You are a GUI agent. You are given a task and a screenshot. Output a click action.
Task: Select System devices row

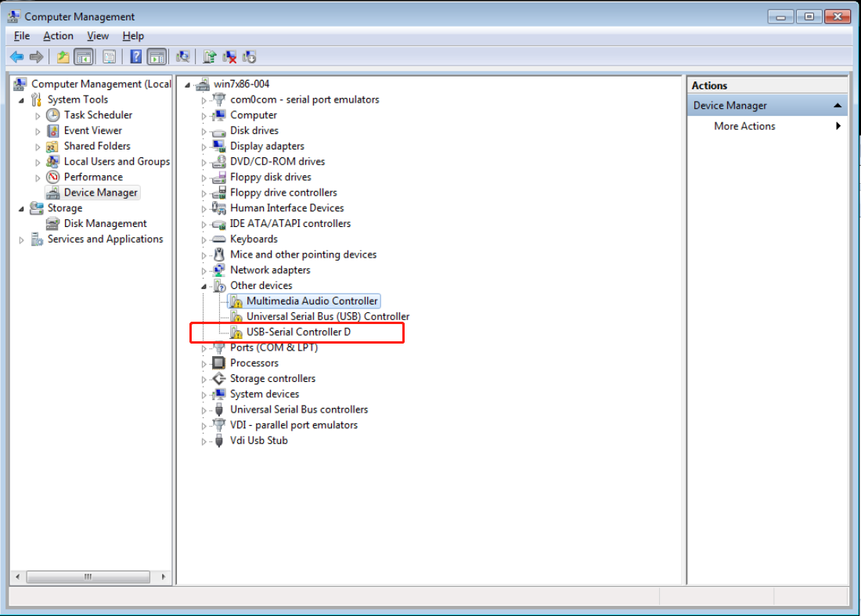coord(264,394)
